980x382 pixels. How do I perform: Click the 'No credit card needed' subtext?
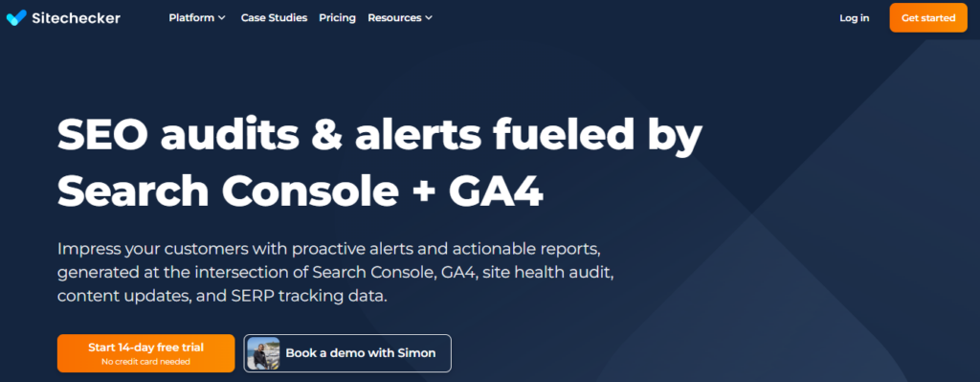pyautogui.click(x=145, y=361)
